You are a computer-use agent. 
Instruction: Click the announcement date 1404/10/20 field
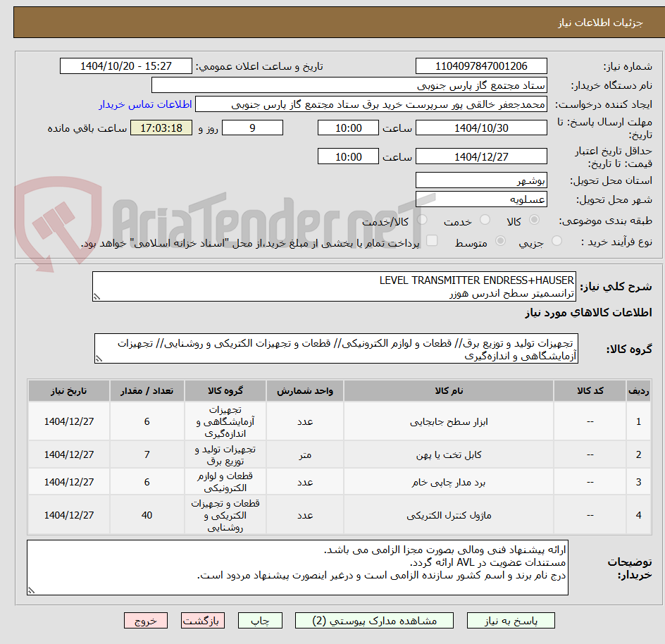pyautogui.click(x=126, y=66)
